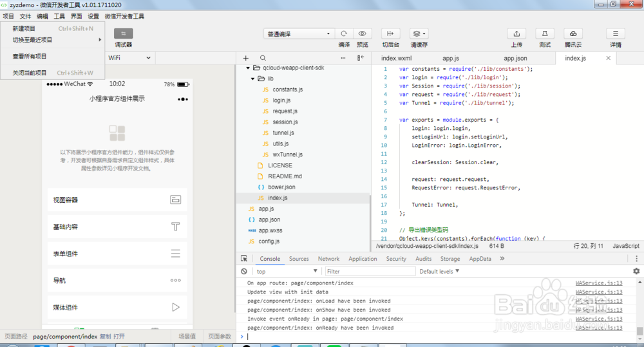Select View All Projects menu entry
Viewport: 644px width, 347px height.
click(x=53, y=56)
